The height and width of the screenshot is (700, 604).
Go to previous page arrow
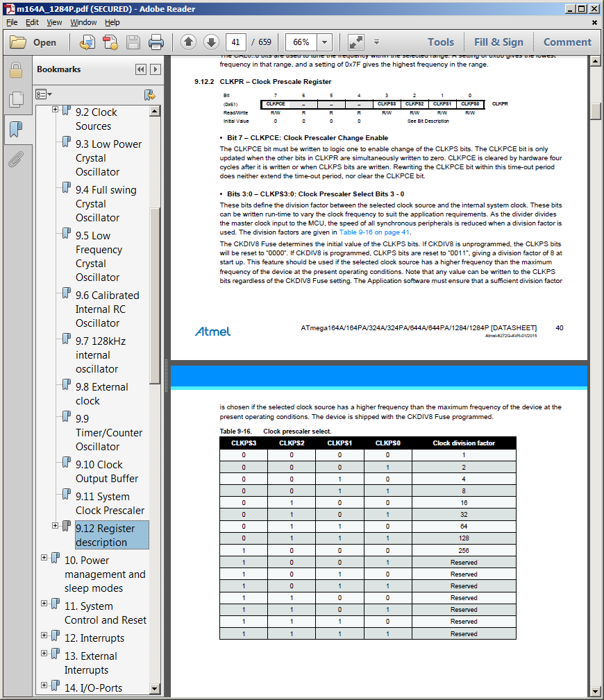(189, 42)
